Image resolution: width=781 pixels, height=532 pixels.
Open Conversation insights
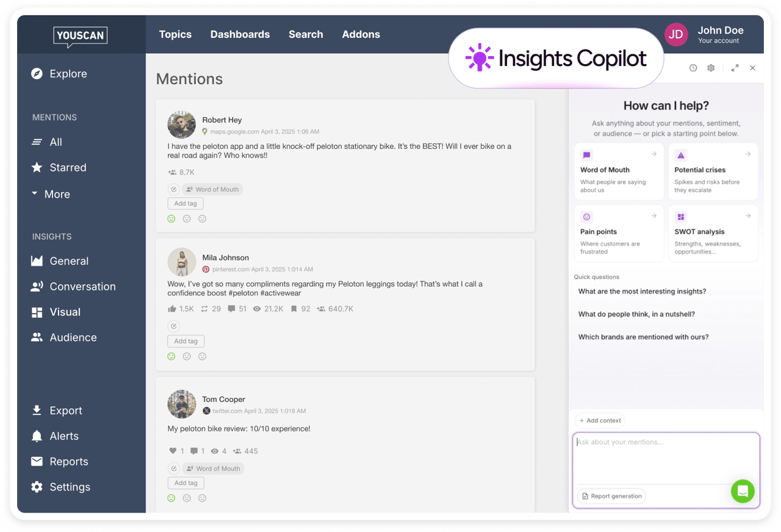point(73,287)
